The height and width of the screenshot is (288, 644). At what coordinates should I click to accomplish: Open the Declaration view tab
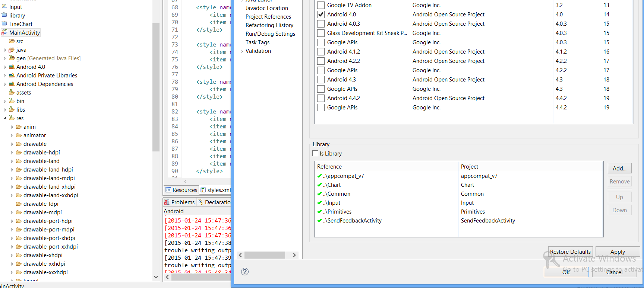point(214,202)
